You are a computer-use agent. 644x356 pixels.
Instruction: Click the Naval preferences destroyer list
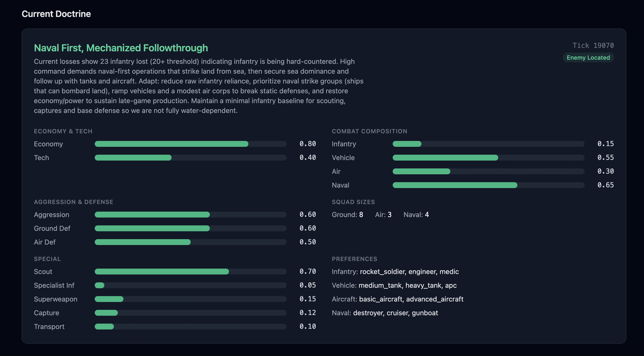(395, 313)
